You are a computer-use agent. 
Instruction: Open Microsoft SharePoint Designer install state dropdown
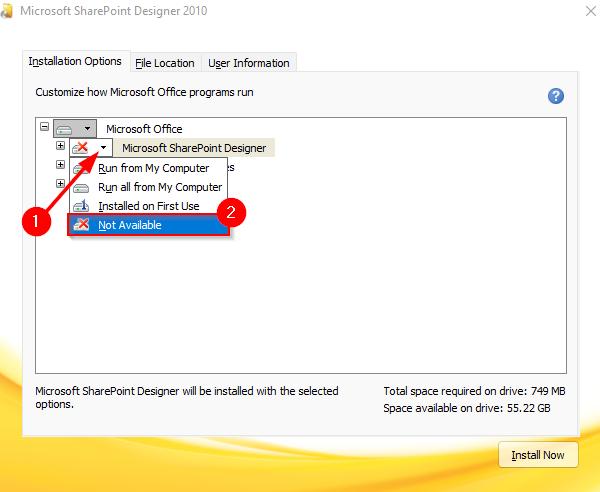(91, 148)
